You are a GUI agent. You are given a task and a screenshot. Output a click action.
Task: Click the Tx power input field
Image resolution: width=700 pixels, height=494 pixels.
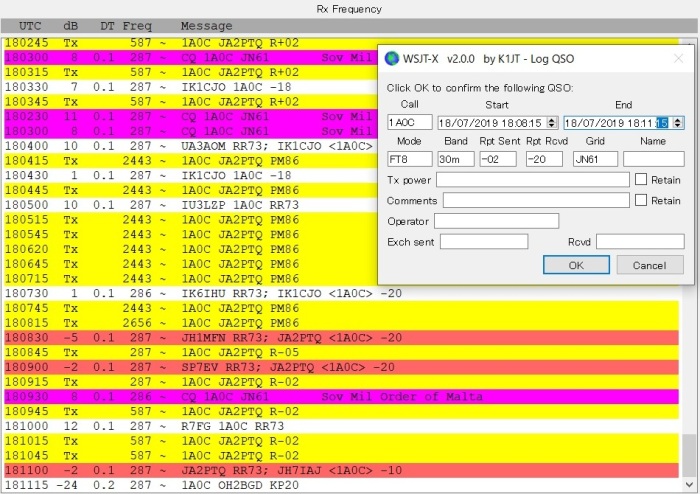[533, 179]
